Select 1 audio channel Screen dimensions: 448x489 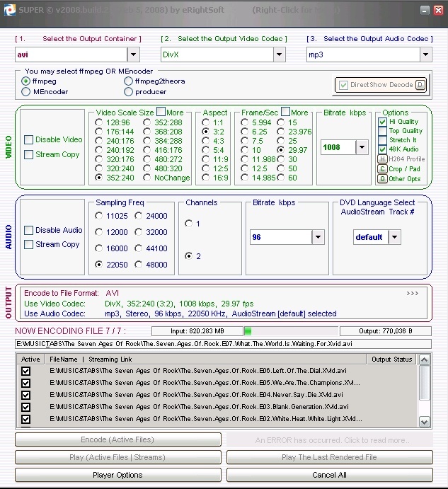click(x=188, y=224)
